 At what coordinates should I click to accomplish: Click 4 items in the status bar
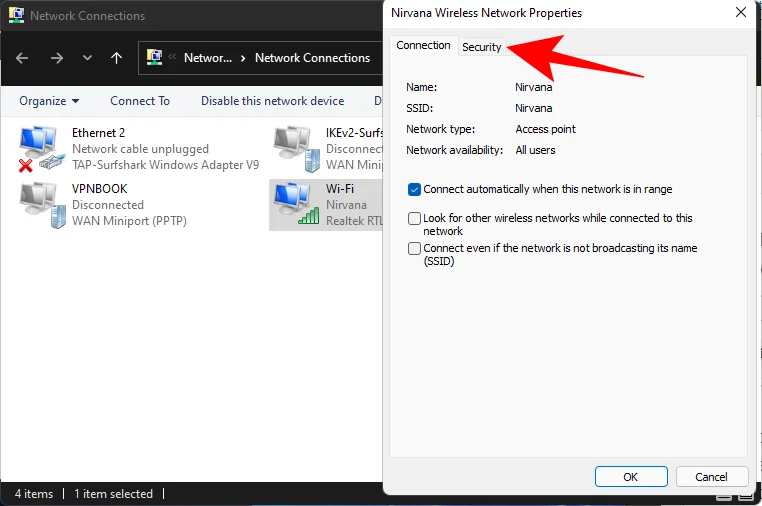[x=34, y=494]
